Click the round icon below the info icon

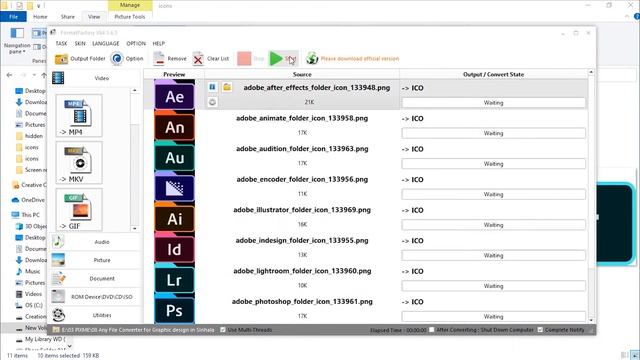pos(212,102)
